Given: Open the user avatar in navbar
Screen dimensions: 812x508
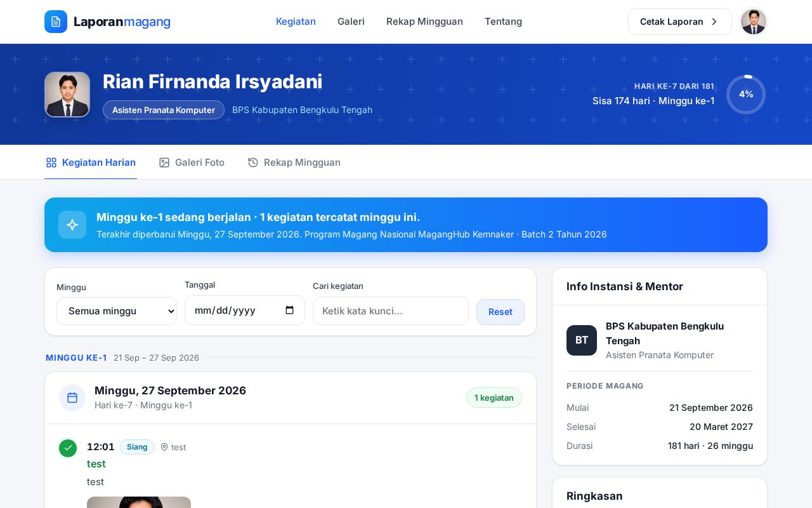Looking at the screenshot, I should pyautogui.click(x=754, y=22).
